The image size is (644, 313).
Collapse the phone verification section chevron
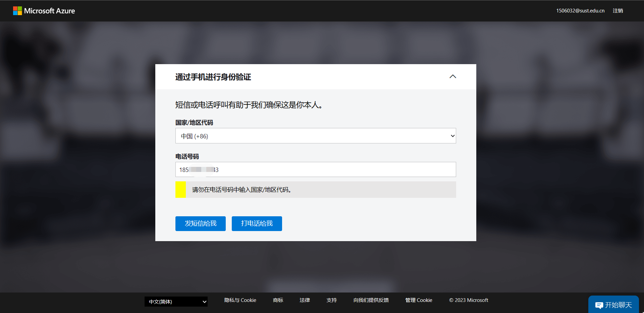pyautogui.click(x=452, y=77)
